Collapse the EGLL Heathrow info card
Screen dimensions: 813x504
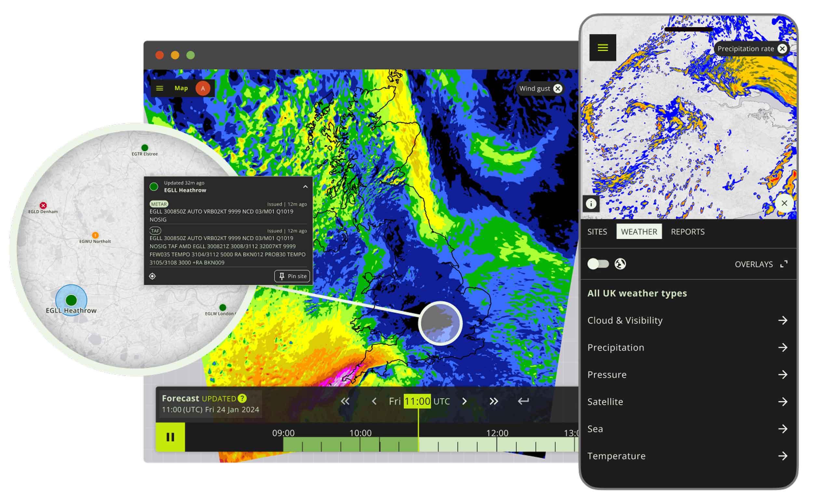[305, 187]
